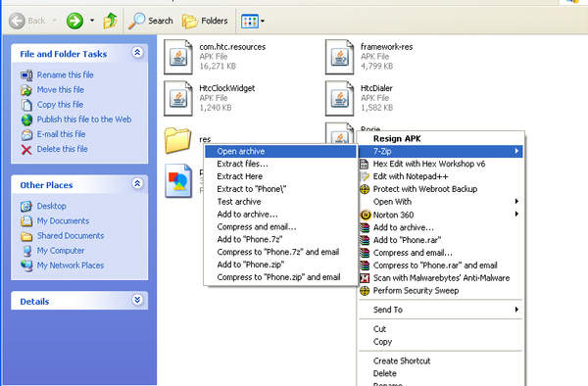
Task: Choose Extract Here in 7-Zip submenu
Action: (x=280, y=176)
